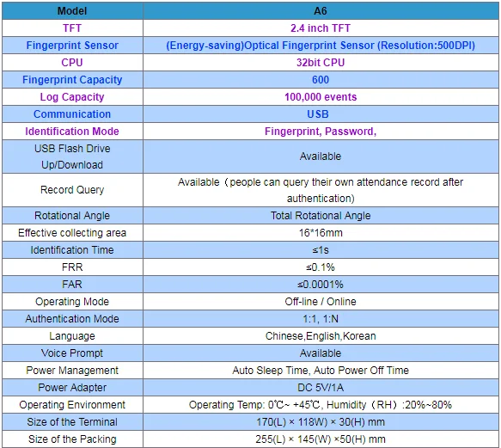
Task: Click the '600' capacity value
Action: [x=321, y=80]
